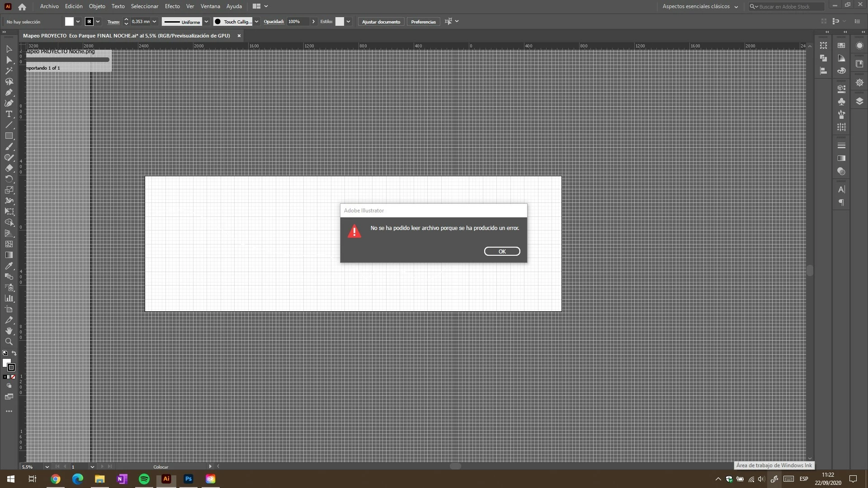Open the Symbols panel club icon
Image resolution: width=868 pixels, height=488 pixels.
click(x=841, y=102)
